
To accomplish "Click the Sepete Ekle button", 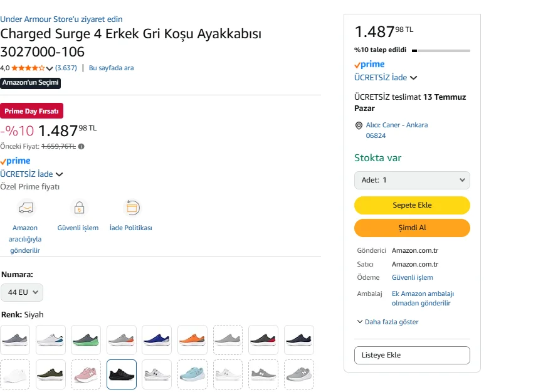I will (412, 205).
